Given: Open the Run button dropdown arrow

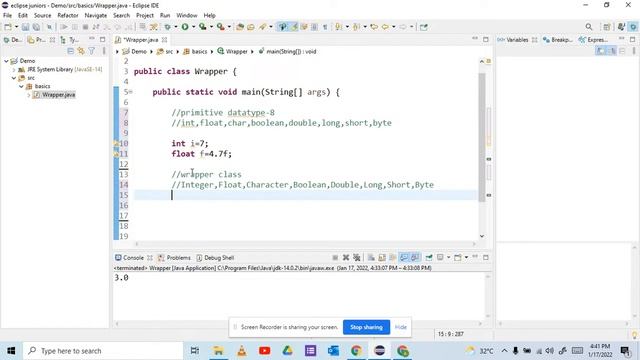Looking at the screenshot, I should [x=193, y=27].
